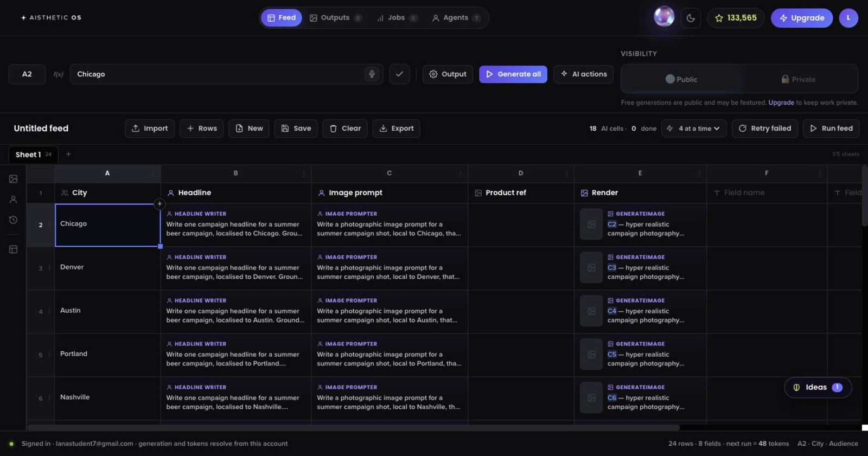868x456 pixels.
Task: Open column D options menu dots
Action: pos(566,174)
